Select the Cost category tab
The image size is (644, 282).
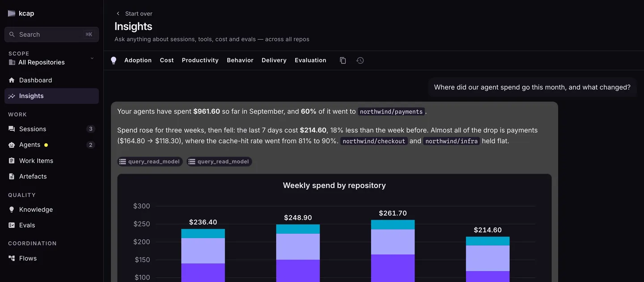167,60
